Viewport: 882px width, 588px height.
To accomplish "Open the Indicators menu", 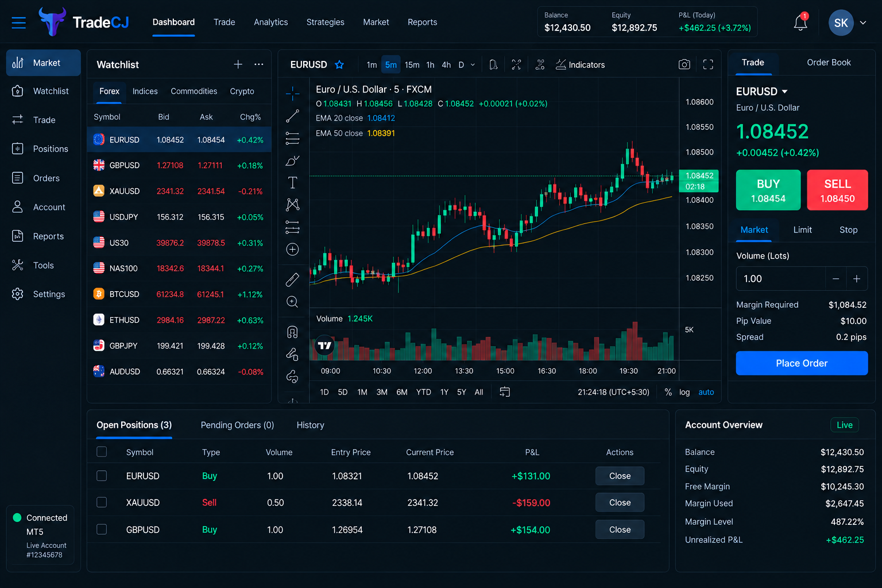I will point(580,64).
